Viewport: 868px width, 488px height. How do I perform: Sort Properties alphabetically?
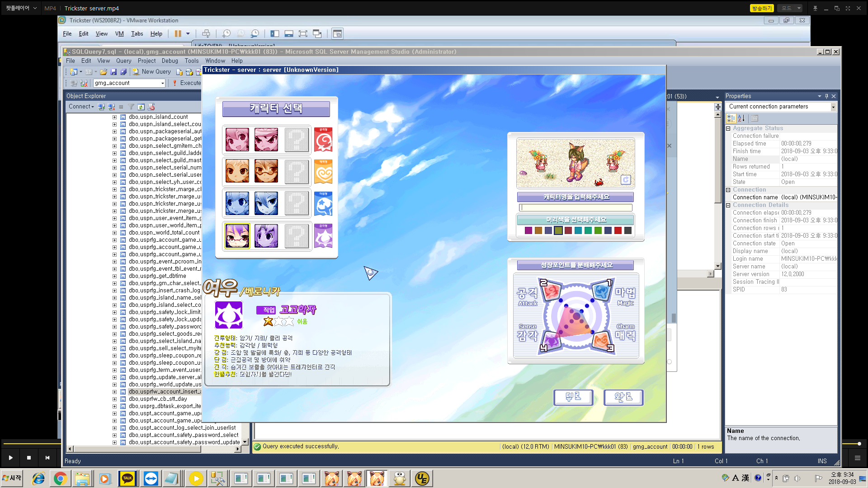click(741, 118)
